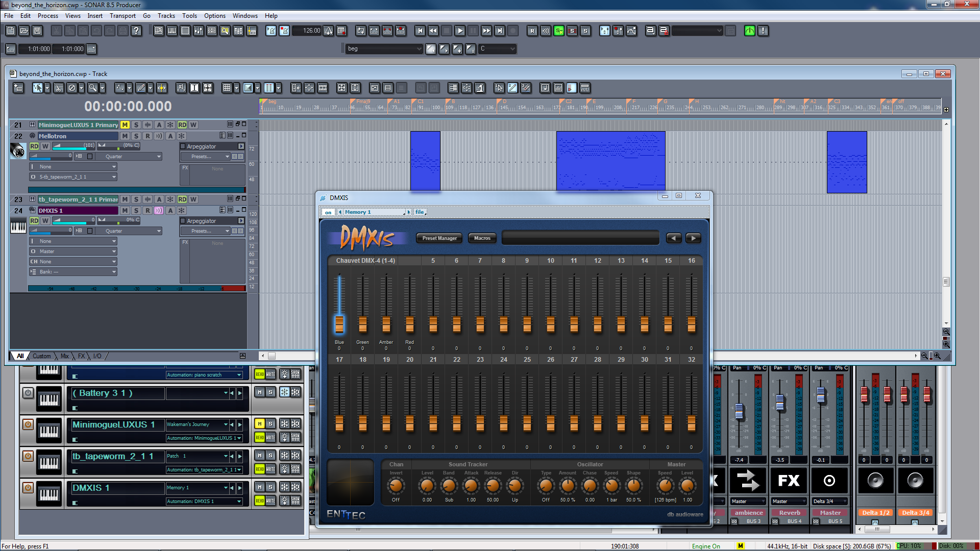Open the Mellotron output dropdown 5-tb_tapeworm_2_1 1
Image resolution: width=980 pixels, height=551 pixels.
tap(73, 177)
